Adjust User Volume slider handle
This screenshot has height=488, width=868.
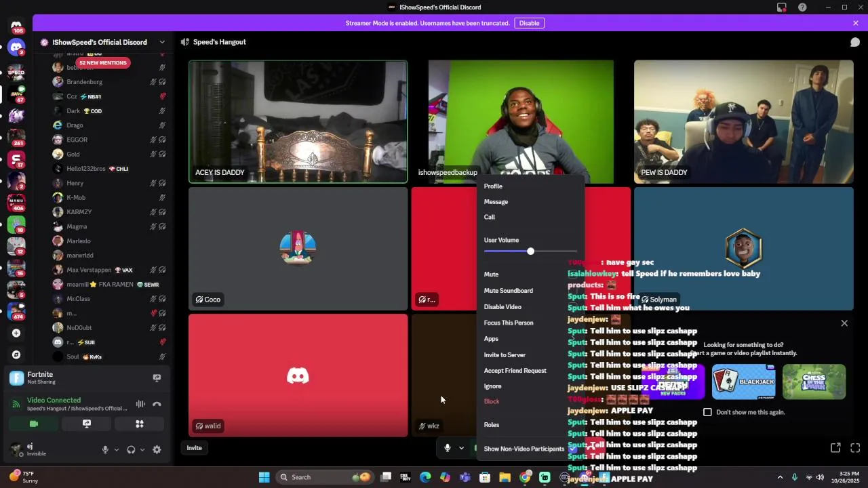[x=530, y=251]
